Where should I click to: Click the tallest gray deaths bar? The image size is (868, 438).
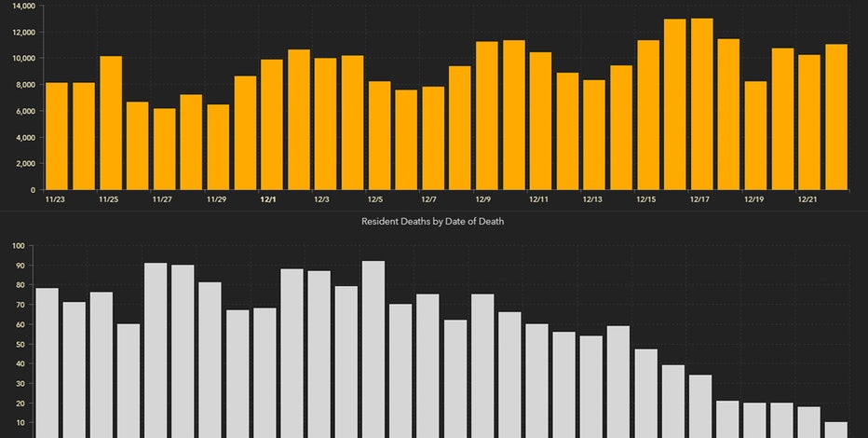tap(373, 349)
